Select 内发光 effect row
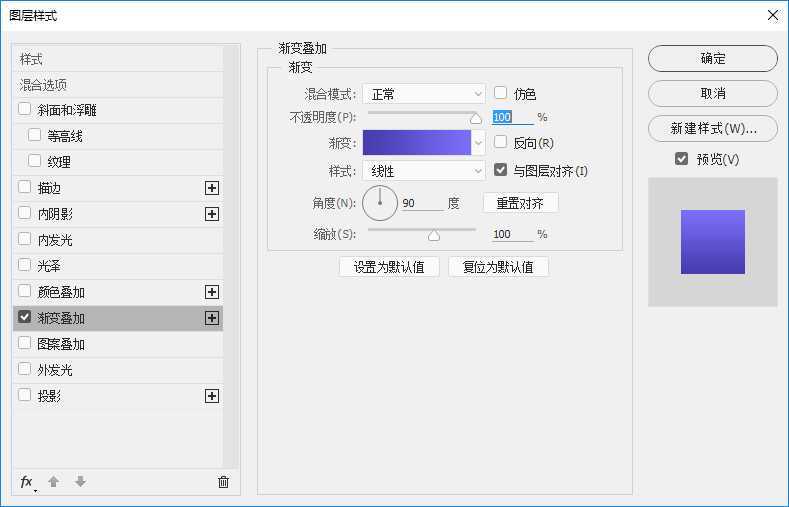 [x=118, y=240]
